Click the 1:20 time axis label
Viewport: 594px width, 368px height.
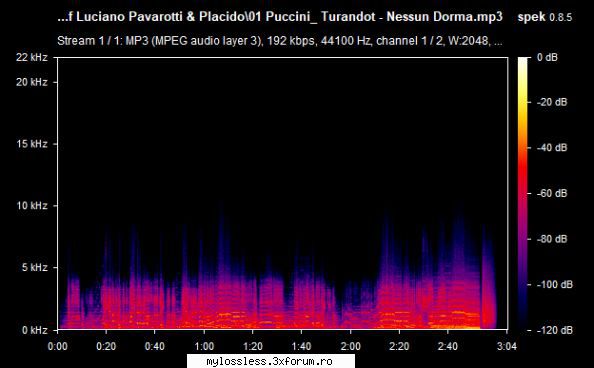pos(253,346)
